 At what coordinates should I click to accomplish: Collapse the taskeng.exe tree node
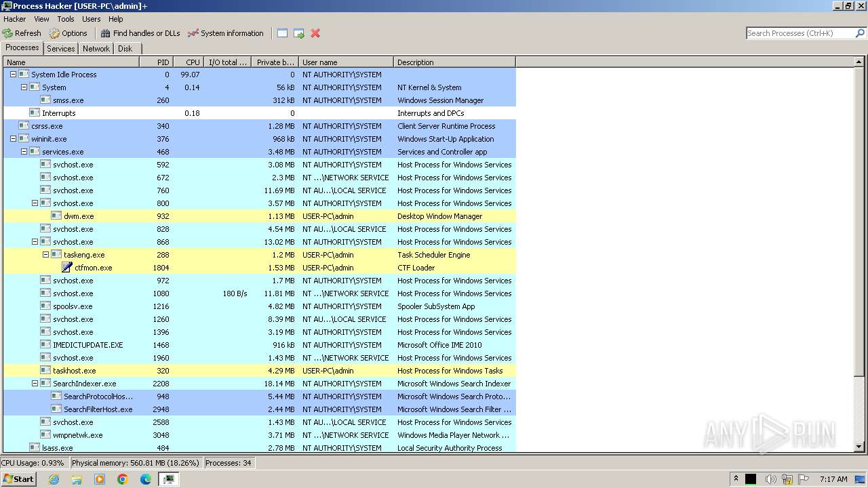(45, 255)
